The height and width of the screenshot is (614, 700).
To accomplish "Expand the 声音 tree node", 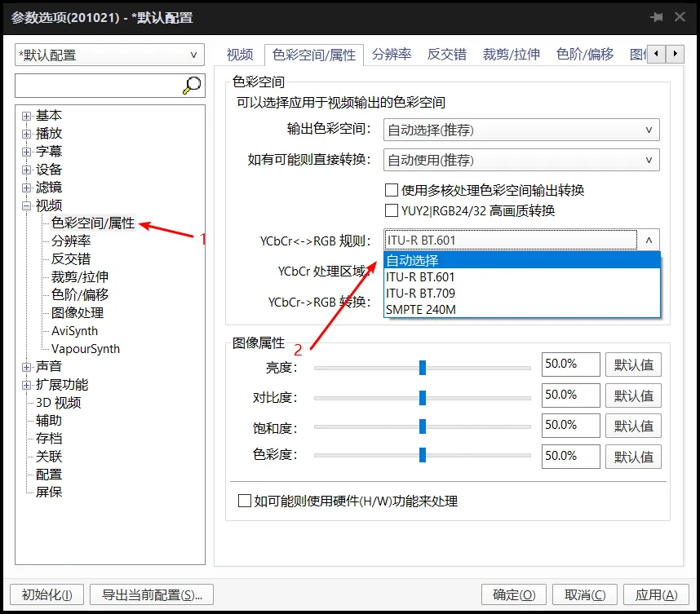I will click(27, 367).
